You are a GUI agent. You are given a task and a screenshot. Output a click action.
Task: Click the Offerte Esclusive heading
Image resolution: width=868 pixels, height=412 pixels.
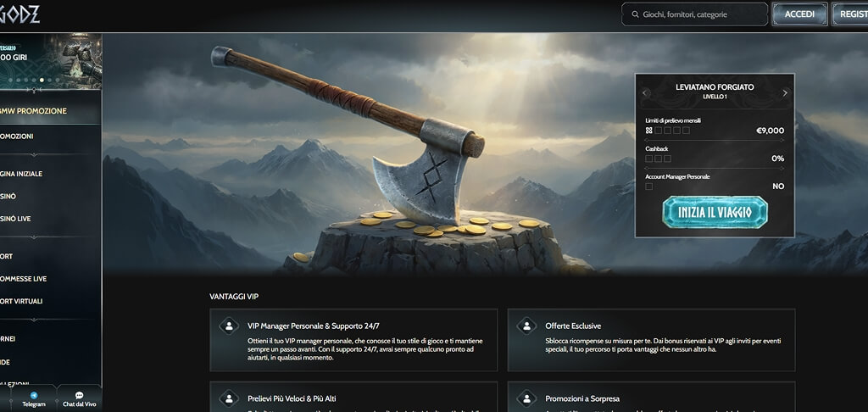(573, 326)
